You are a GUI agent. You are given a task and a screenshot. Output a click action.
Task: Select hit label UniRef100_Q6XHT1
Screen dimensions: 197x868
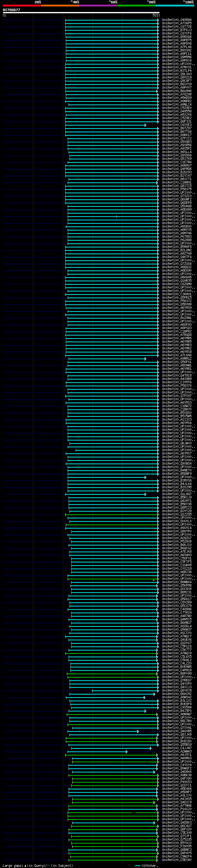(176, 501)
